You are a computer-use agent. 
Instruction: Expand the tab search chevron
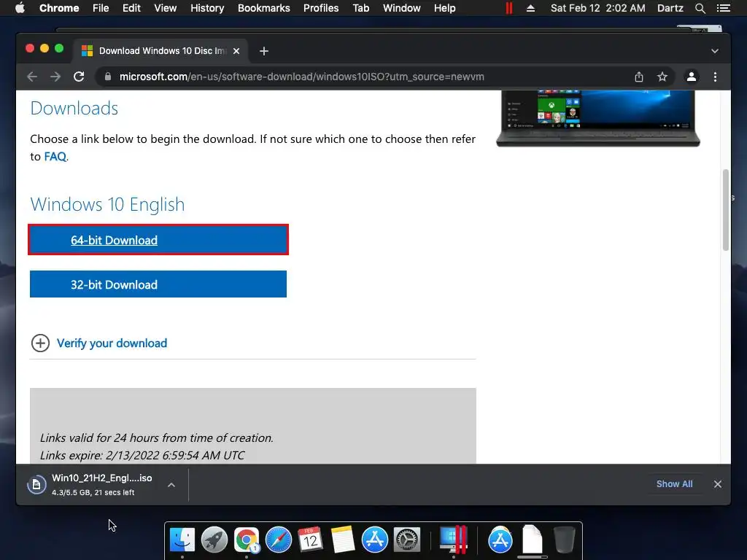pos(715,51)
